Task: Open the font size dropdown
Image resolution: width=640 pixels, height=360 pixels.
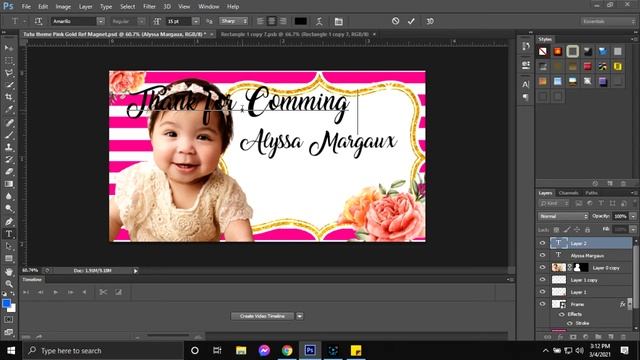Action: point(196,21)
